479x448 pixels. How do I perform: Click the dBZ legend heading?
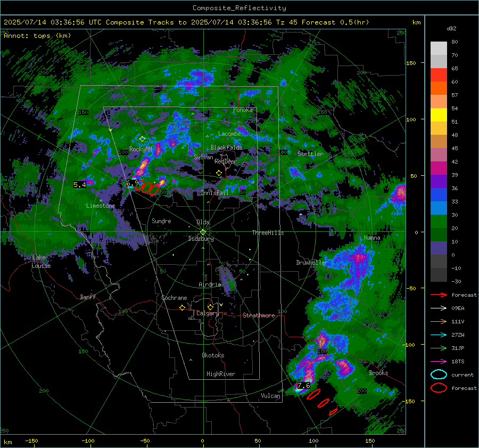(451, 28)
